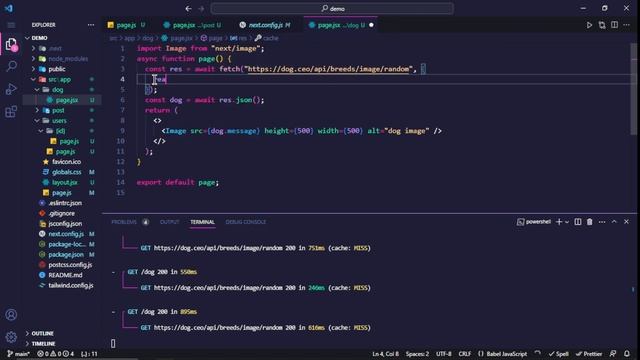Open Explorer Views and More Actions ellipsis

[91, 25]
